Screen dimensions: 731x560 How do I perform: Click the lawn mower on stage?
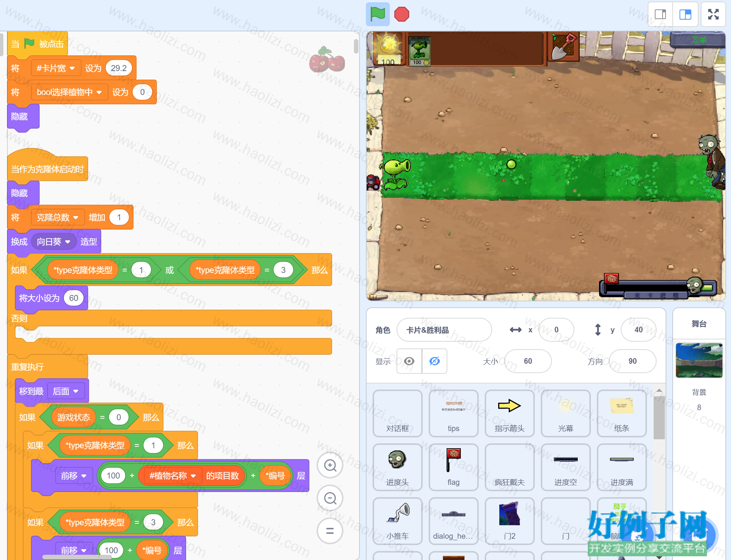click(373, 182)
